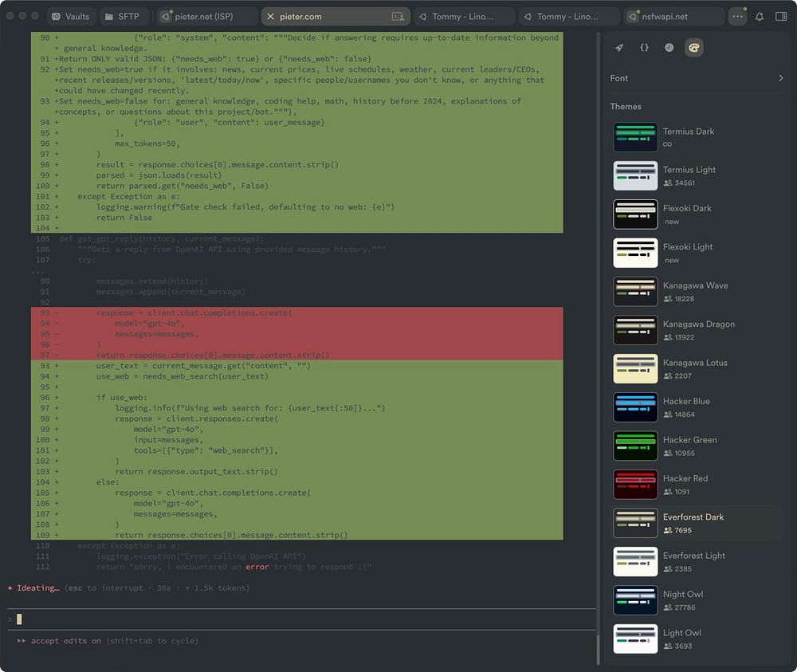Apply the Kanagawa Lotus theme thumbnail
The image size is (797, 672).
pyautogui.click(x=635, y=369)
